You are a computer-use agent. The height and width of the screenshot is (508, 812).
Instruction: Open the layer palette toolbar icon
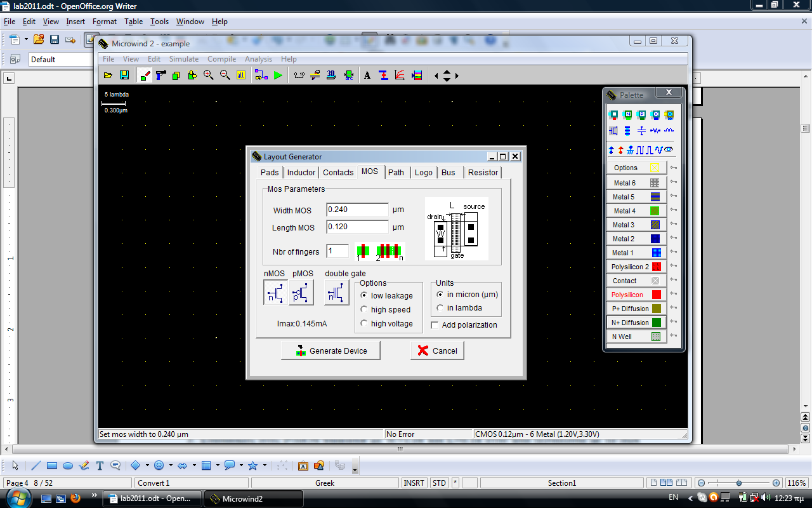417,75
